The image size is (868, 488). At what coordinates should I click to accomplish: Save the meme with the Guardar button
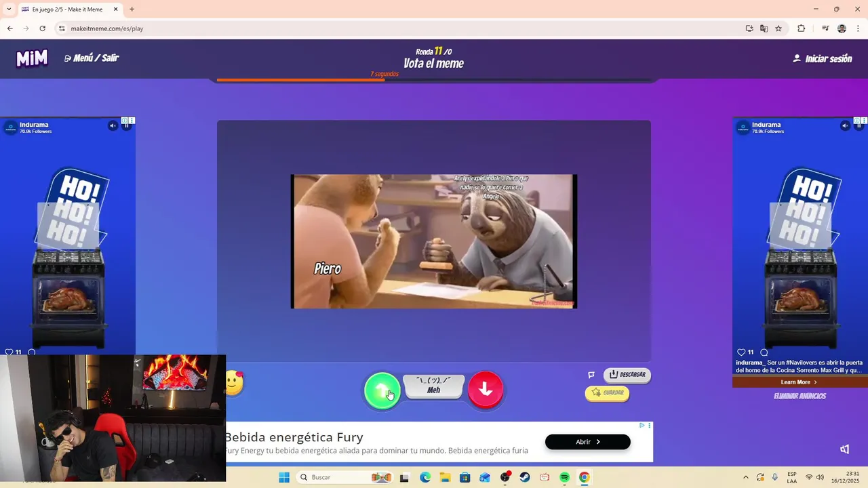point(607,393)
